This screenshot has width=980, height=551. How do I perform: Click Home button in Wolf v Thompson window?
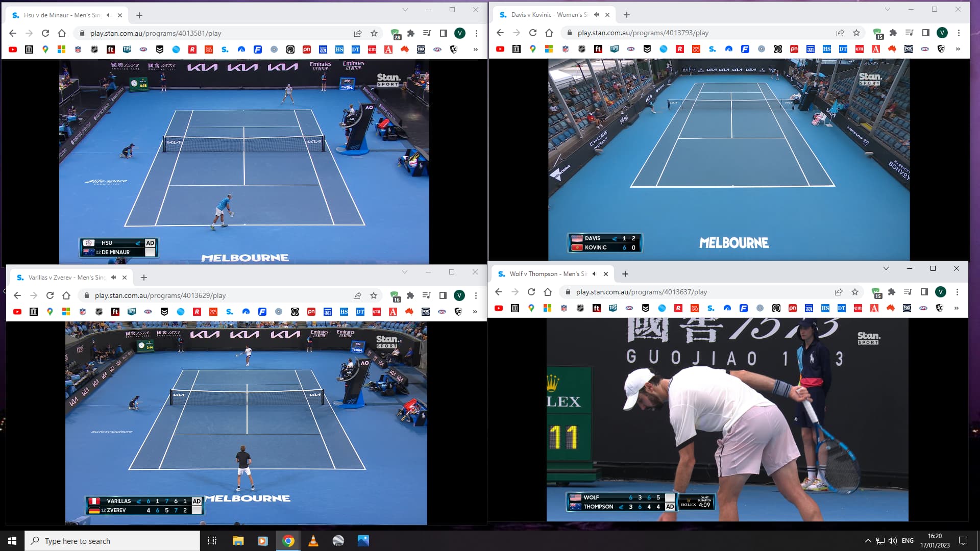click(548, 292)
